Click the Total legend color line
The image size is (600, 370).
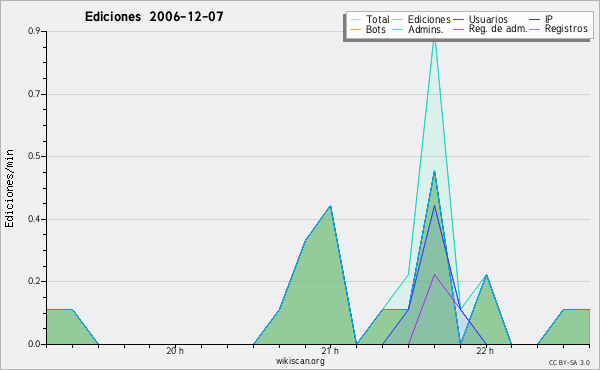click(355, 20)
